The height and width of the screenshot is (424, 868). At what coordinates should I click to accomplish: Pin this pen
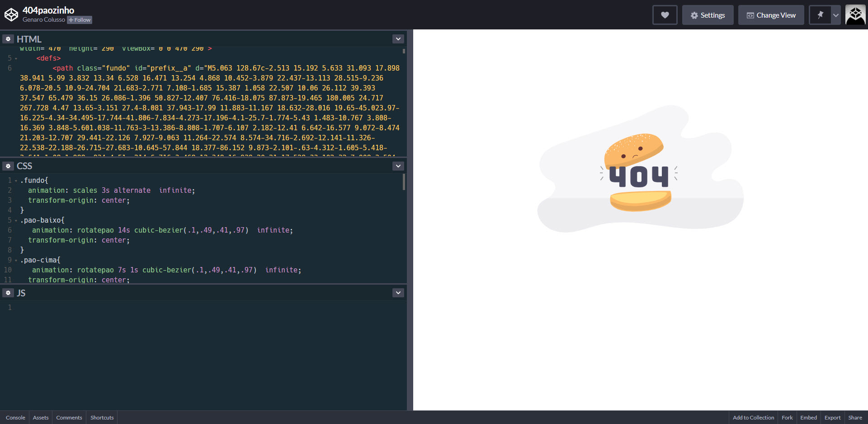click(819, 14)
